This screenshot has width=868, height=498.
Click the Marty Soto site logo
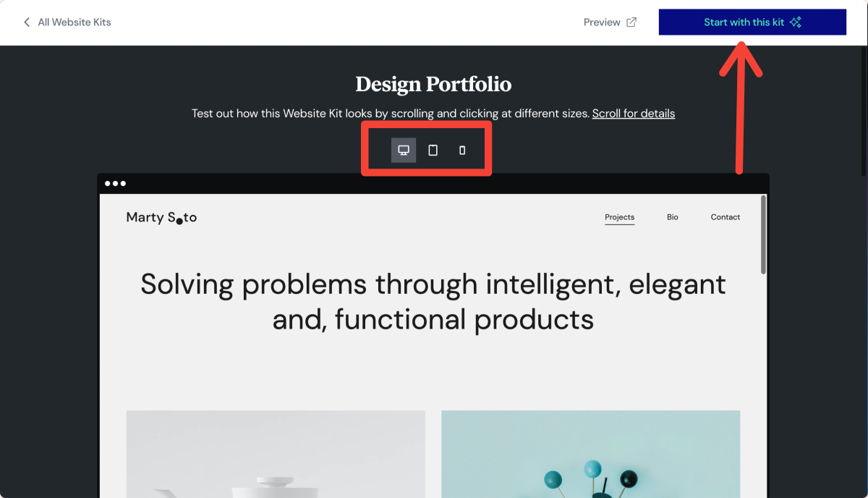point(161,217)
